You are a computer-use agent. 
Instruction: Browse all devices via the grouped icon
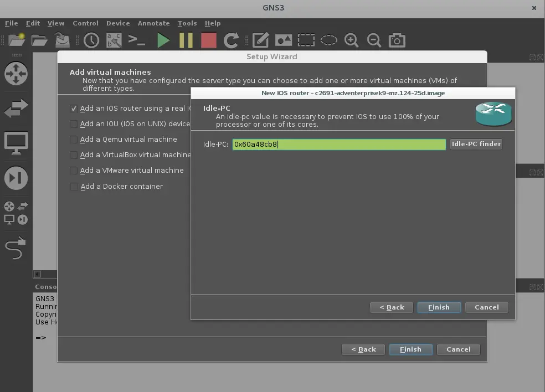(x=16, y=213)
